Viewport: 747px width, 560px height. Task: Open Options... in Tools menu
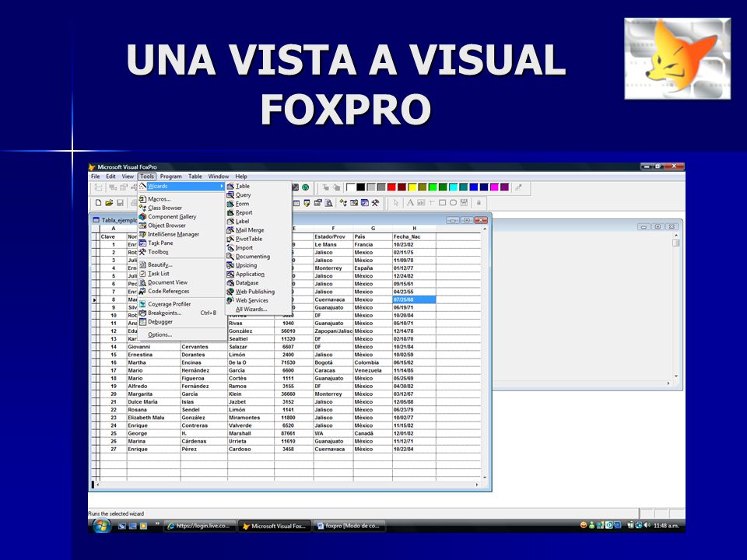[x=182, y=334]
